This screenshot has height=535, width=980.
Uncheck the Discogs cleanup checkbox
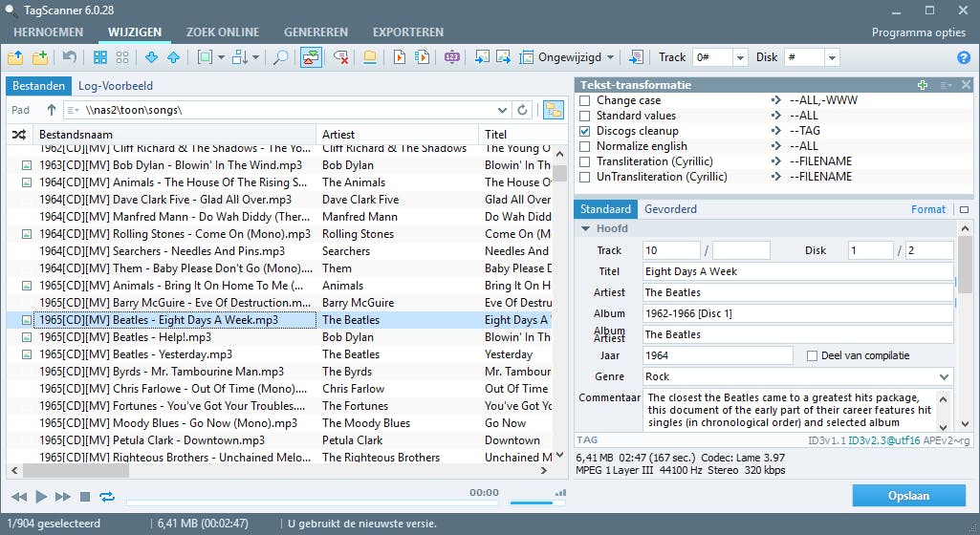[x=585, y=131]
